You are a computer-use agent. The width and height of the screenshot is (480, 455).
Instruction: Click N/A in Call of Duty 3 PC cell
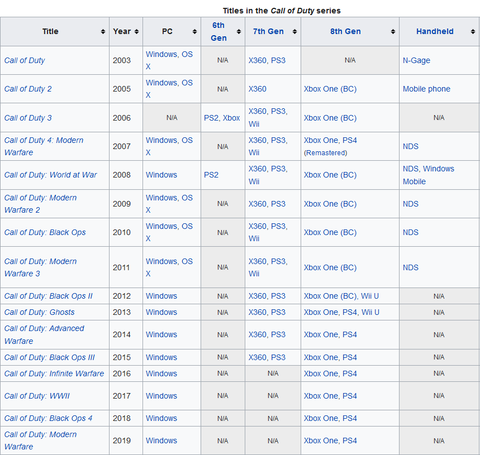pyautogui.click(x=172, y=118)
